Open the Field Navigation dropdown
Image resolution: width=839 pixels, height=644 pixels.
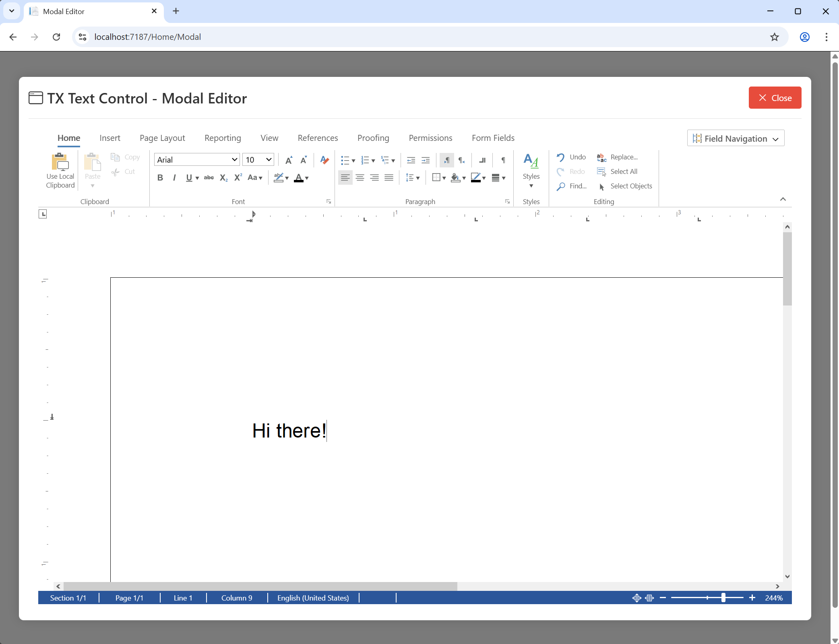click(x=735, y=138)
